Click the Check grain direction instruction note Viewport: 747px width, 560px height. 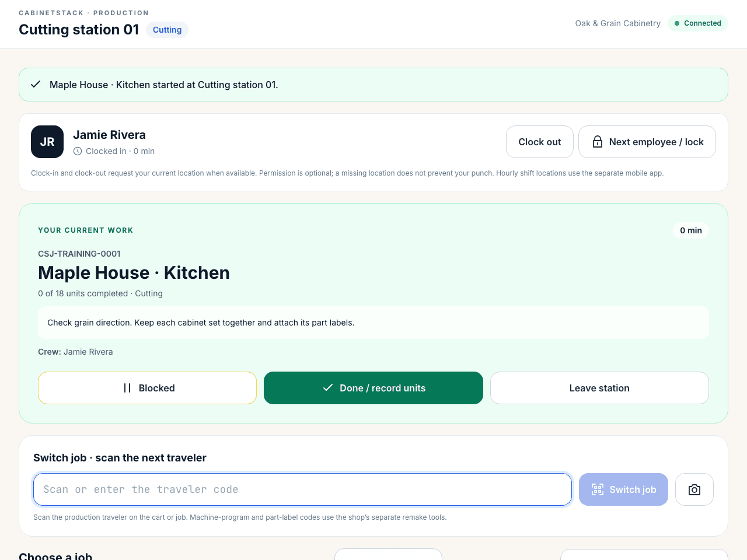click(373, 323)
